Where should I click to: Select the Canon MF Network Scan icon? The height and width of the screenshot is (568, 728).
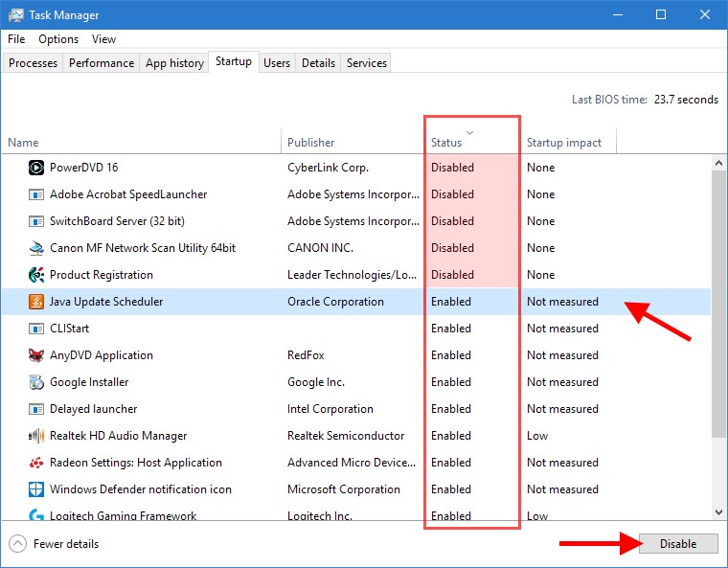click(35, 248)
